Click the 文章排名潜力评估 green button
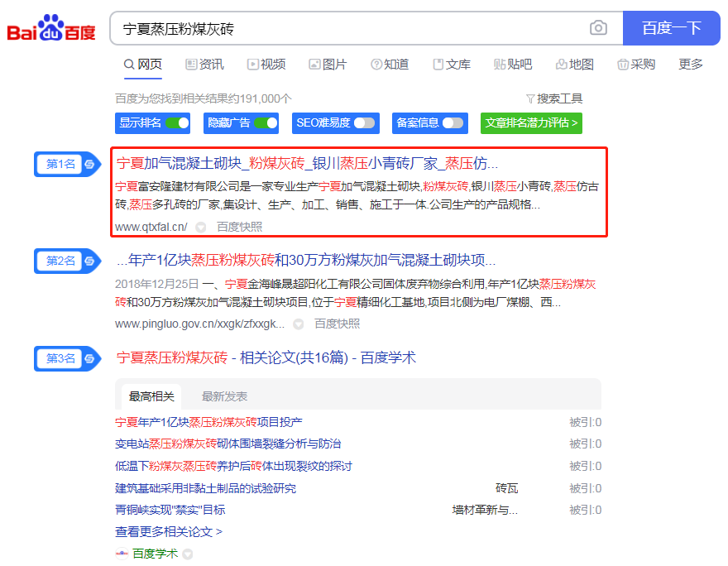 coord(531,123)
